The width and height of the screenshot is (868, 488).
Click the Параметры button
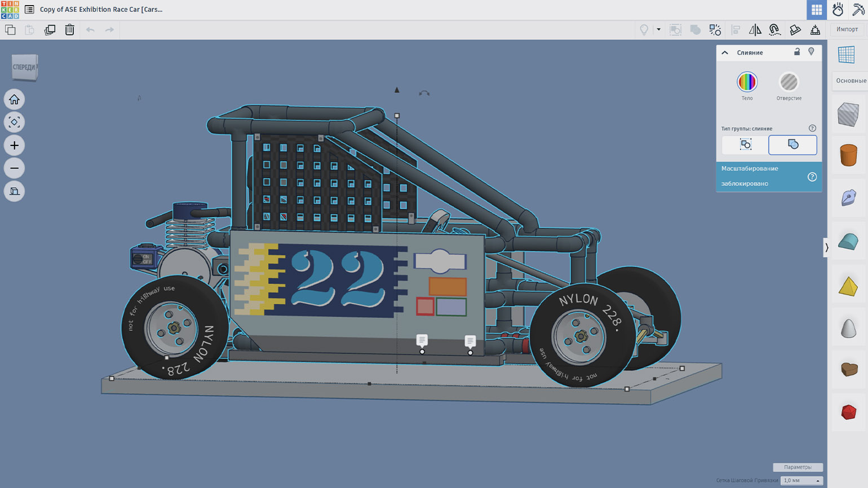(798, 467)
